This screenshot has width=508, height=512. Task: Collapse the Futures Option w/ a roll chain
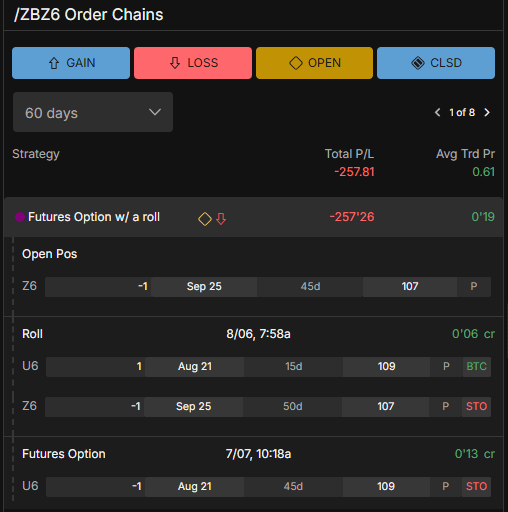coord(253,217)
